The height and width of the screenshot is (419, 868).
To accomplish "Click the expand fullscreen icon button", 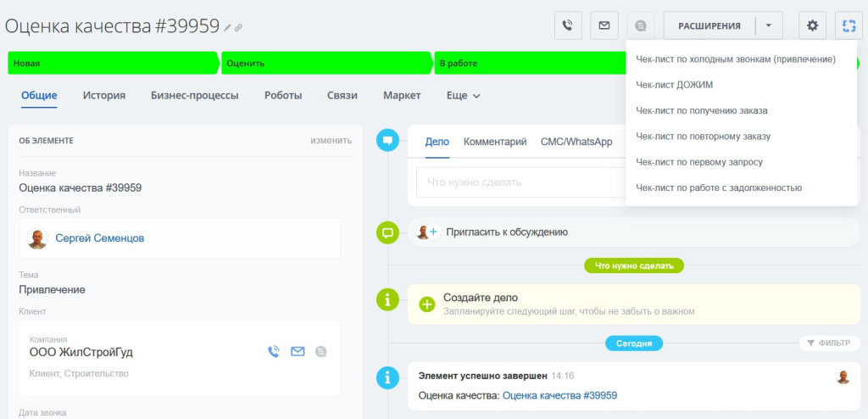I will (849, 25).
